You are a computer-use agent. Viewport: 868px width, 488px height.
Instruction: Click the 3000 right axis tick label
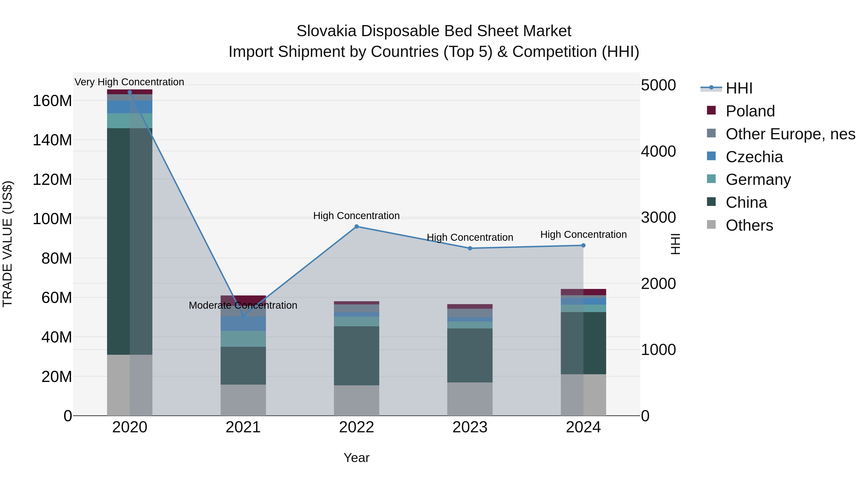(658, 217)
